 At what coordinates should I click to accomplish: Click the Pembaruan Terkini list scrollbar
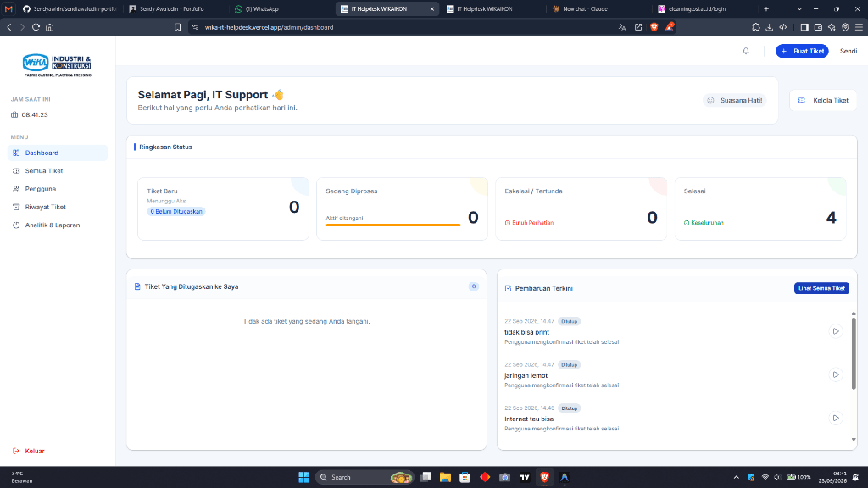tap(854, 353)
